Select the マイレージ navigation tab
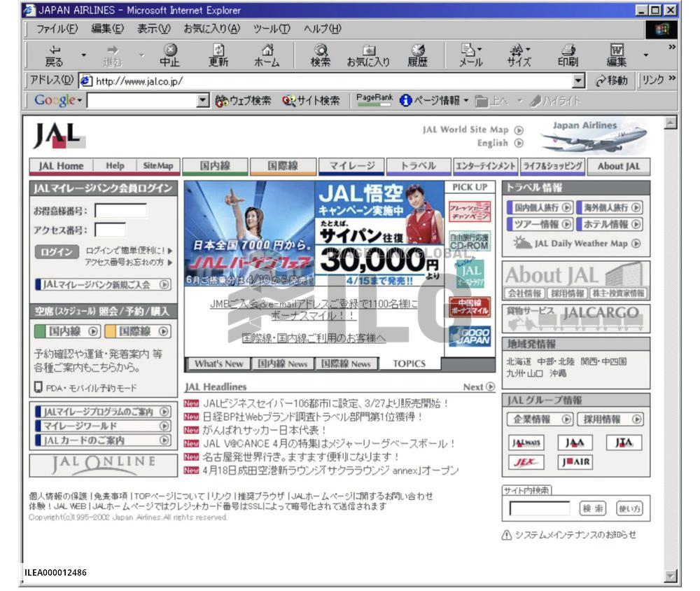The width and height of the screenshot is (700, 591). pos(352,166)
